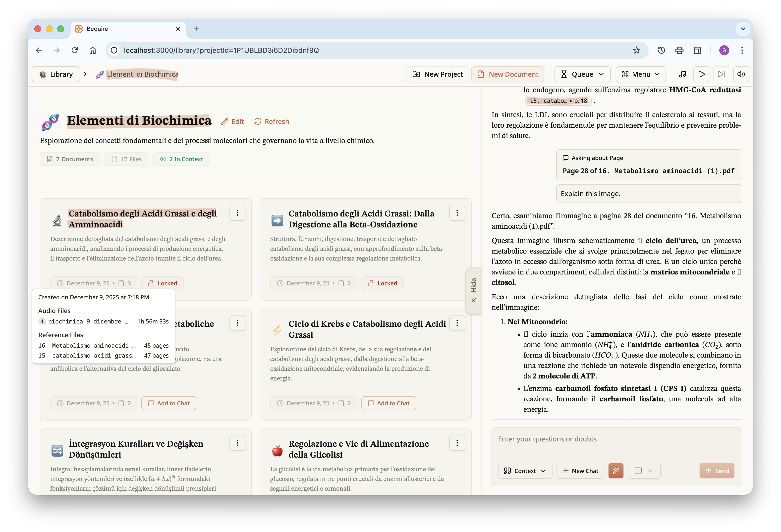Open three-dot menu on Regolazione Glicolisi card
The width and height of the screenshot is (781, 532).
457,443
